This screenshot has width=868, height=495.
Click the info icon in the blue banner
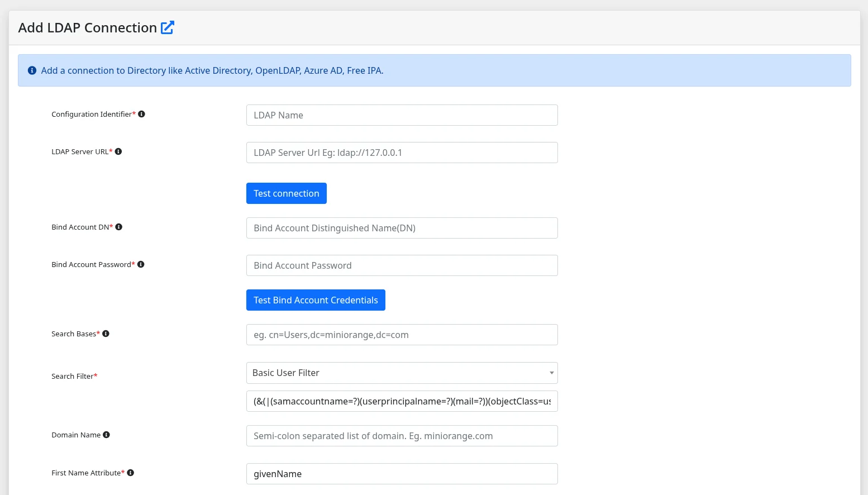(32, 70)
